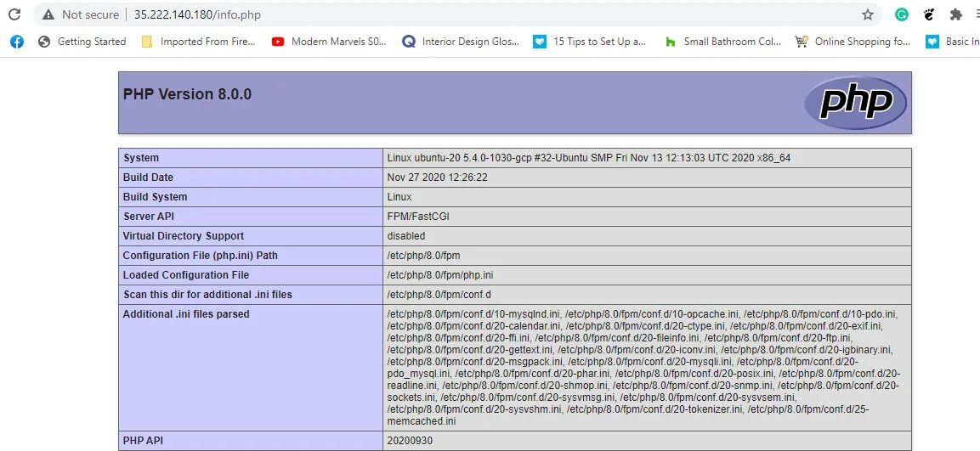Open the Online Shopping fo... bookmark
This screenshot has height=451, width=980.
tap(853, 42)
